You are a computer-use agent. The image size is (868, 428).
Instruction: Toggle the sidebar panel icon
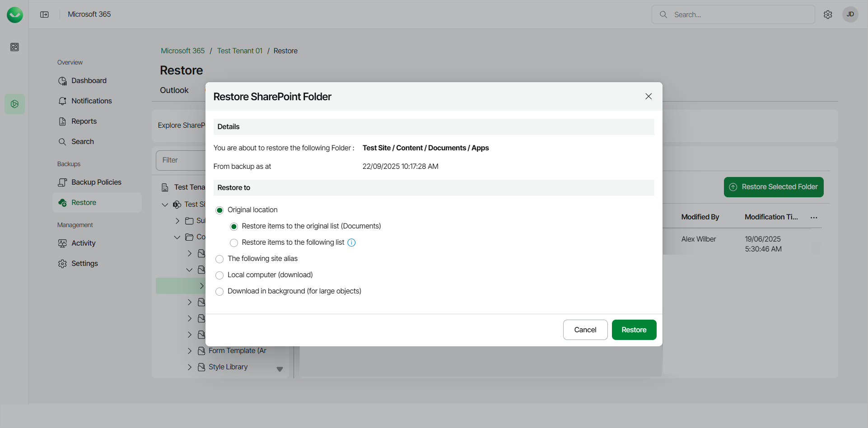point(44,14)
